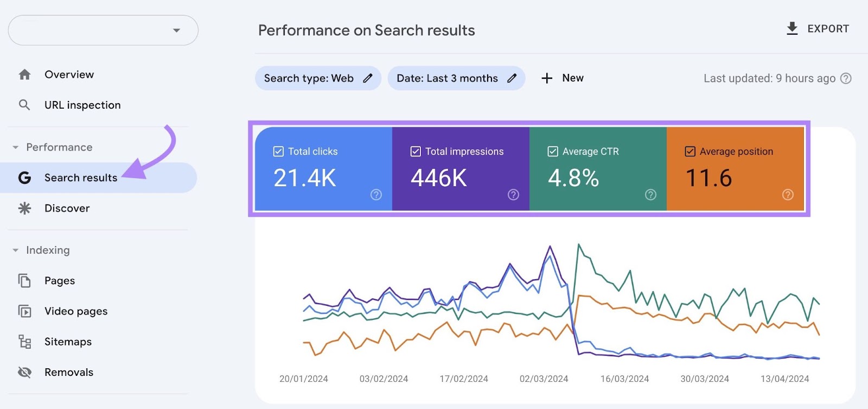Screen dimensions: 868x409
Task: Click the Export download icon
Action: pyautogui.click(x=792, y=29)
